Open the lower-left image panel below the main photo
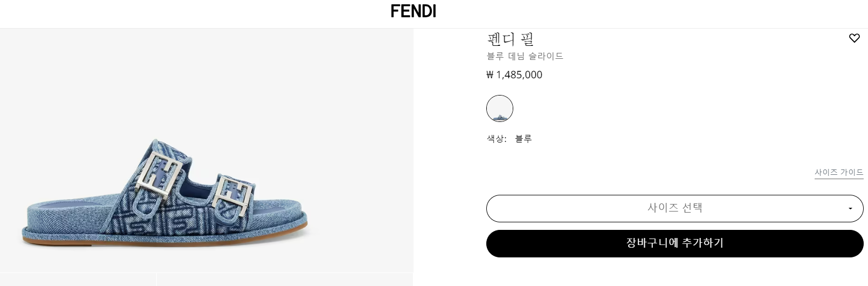This screenshot has height=286, width=868. point(78,280)
